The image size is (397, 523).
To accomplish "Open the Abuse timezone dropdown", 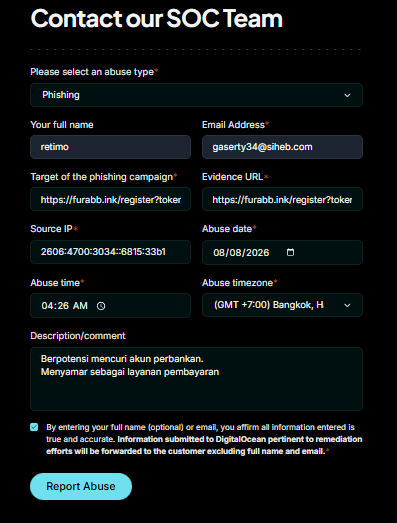I will [x=282, y=305].
